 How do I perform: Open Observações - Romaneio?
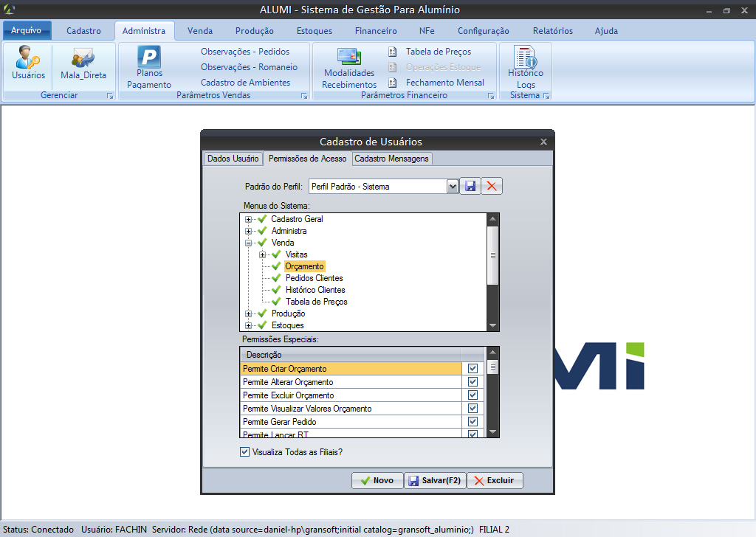click(x=249, y=67)
